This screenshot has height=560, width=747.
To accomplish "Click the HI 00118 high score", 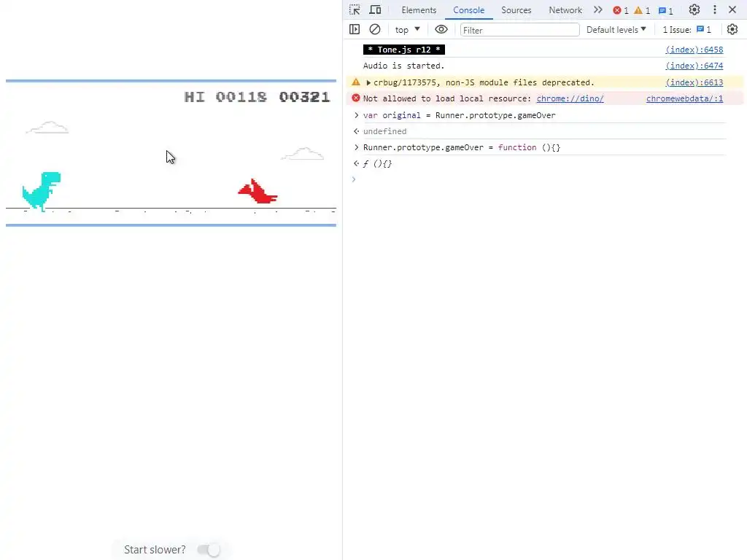I will (225, 97).
